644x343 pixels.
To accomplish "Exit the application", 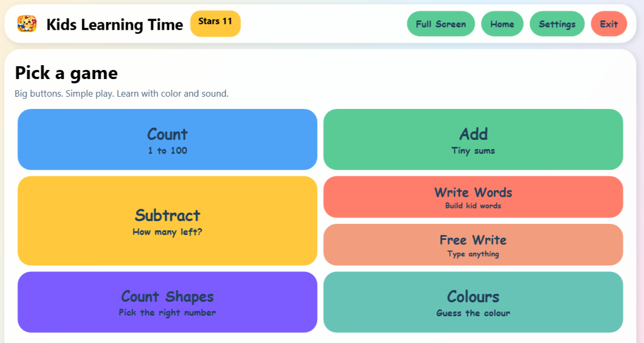I will (609, 24).
